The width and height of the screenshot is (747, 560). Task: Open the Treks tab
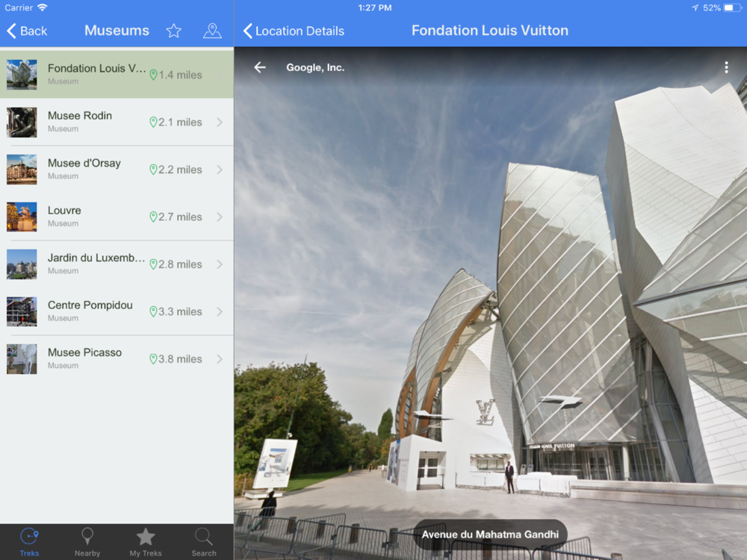[x=30, y=542]
